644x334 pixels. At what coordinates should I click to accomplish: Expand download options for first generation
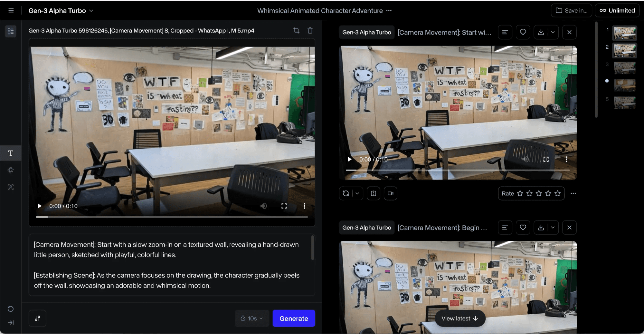tap(553, 32)
